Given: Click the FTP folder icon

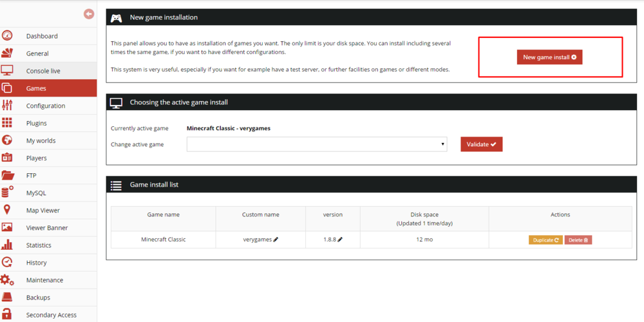Looking at the screenshot, I should pos(7,175).
